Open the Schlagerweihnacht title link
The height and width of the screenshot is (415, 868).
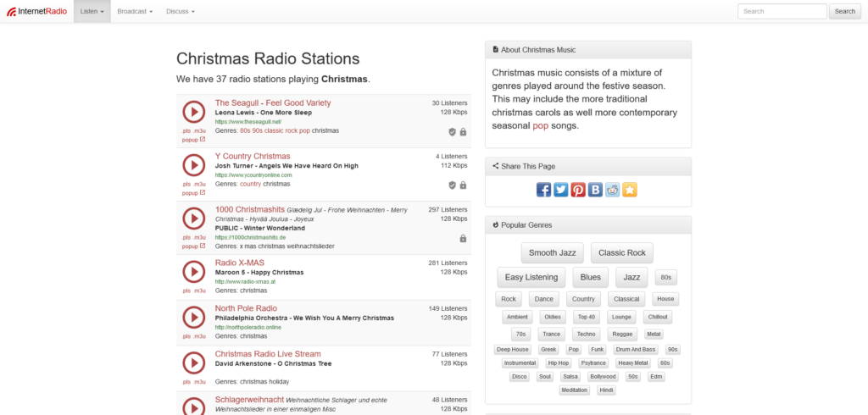[x=250, y=400]
